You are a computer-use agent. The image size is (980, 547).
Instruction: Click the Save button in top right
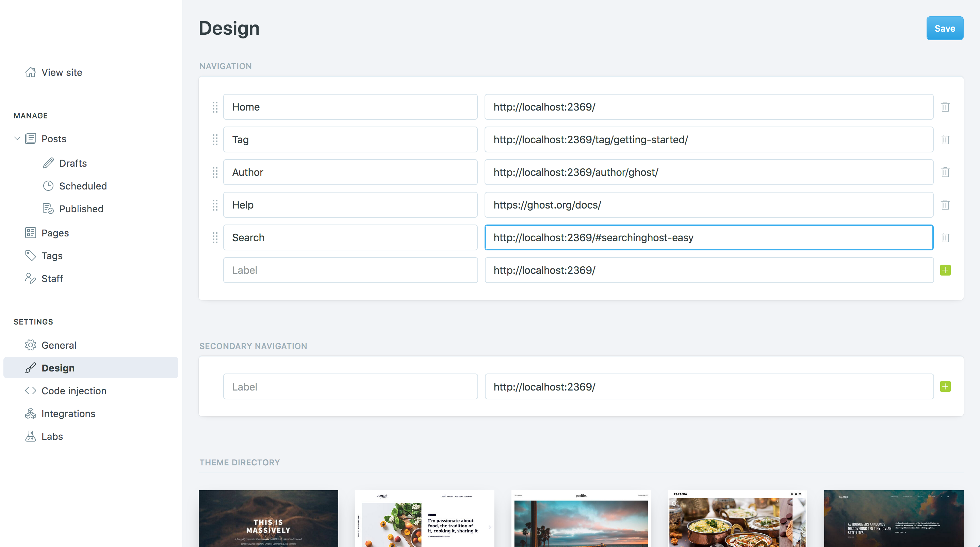[945, 28]
